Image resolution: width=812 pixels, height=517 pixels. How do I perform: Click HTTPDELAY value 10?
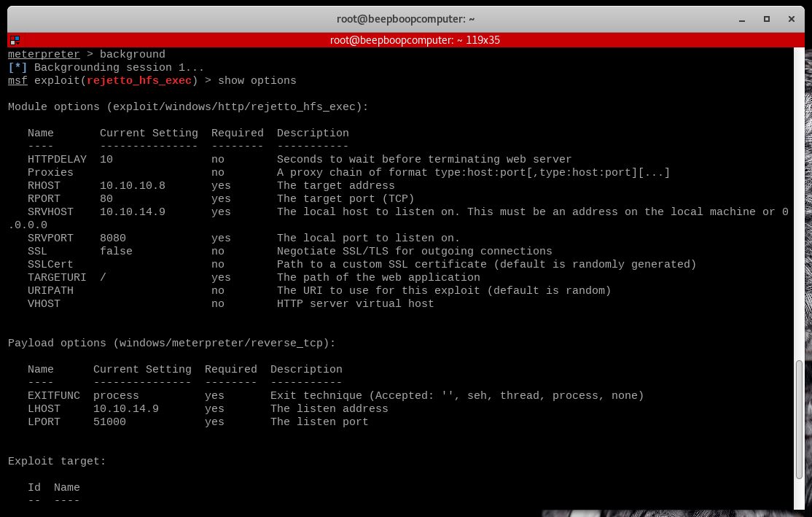106,159
